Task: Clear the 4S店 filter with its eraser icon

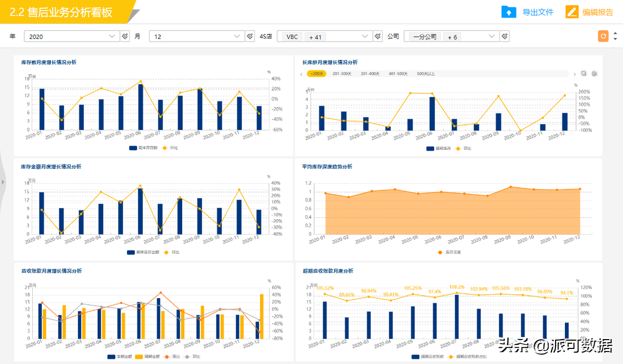Action: coord(377,36)
